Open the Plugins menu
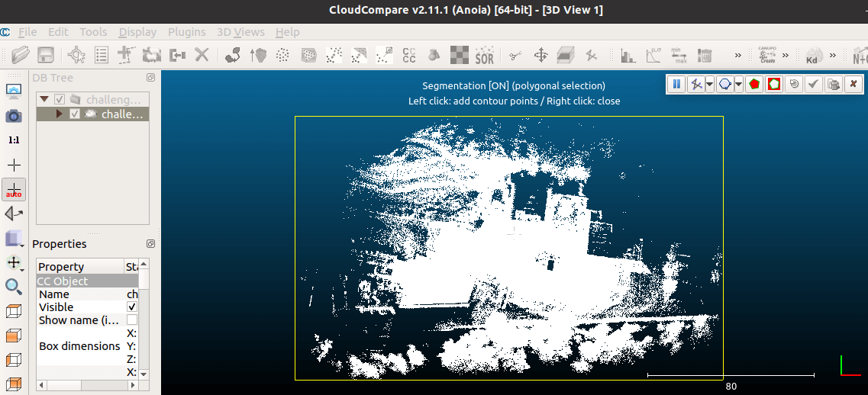Screen dimensions: 868x395 click(186, 32)
